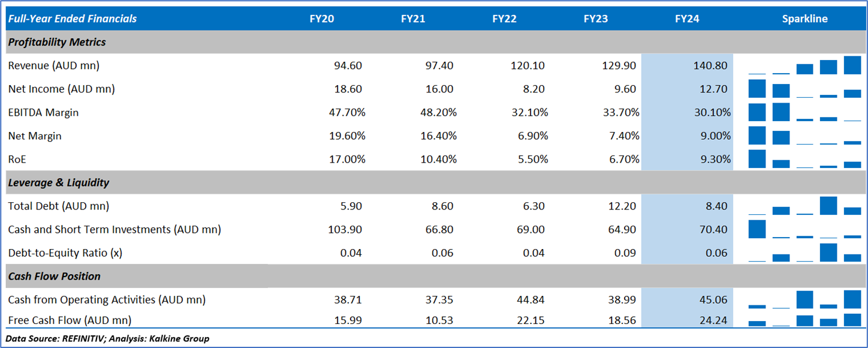Viewport: 868px width, 348px height.
Task: Click the Leverage & Liquidity section header
Action: tap(59, 182)
